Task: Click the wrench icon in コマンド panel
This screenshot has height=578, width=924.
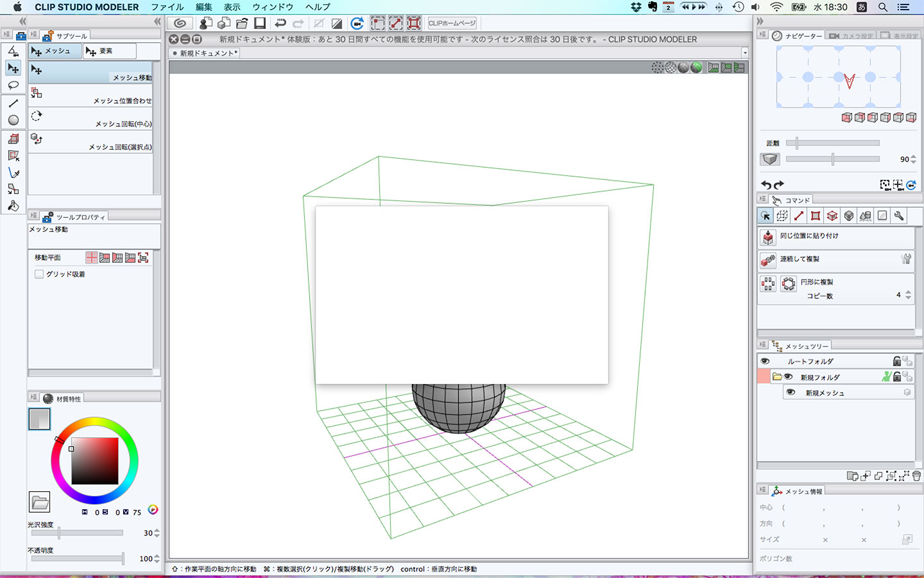Action: [x=899, y=216]
